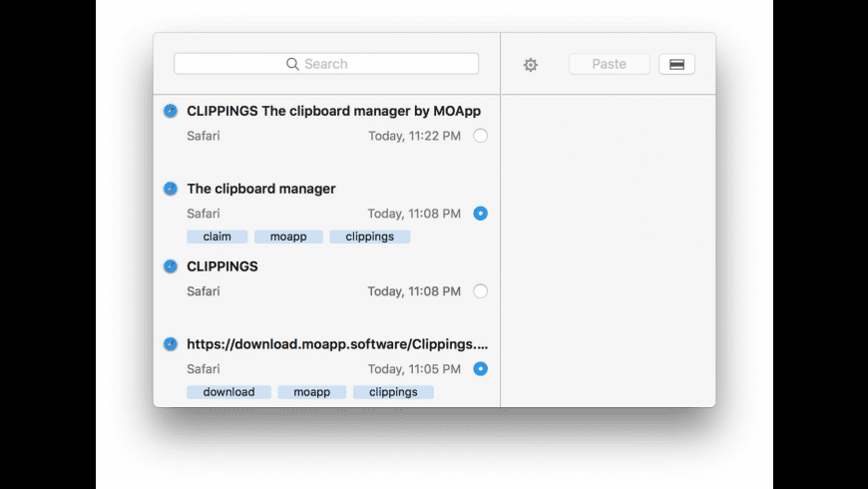
Task: Click Safari icon next to the 'CLIPPINGS' clipping
Action: coord(171,266)
